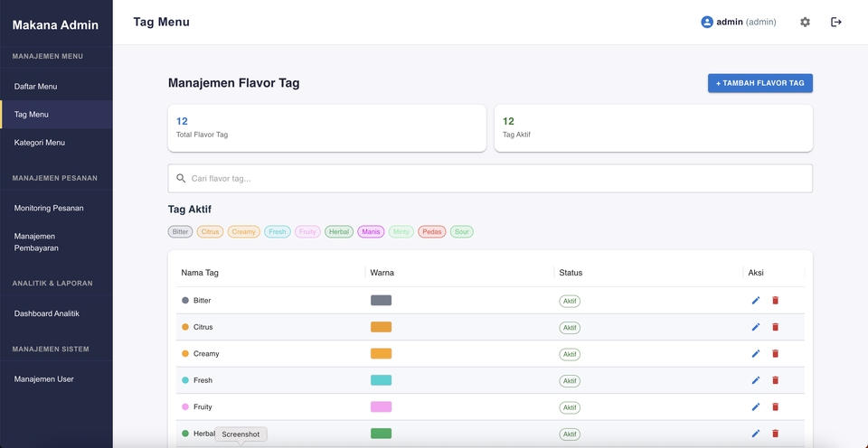Edit the Fruity tag with pencil icon
Viewport: 868px width, 448px height.
(x=756, y=407)
